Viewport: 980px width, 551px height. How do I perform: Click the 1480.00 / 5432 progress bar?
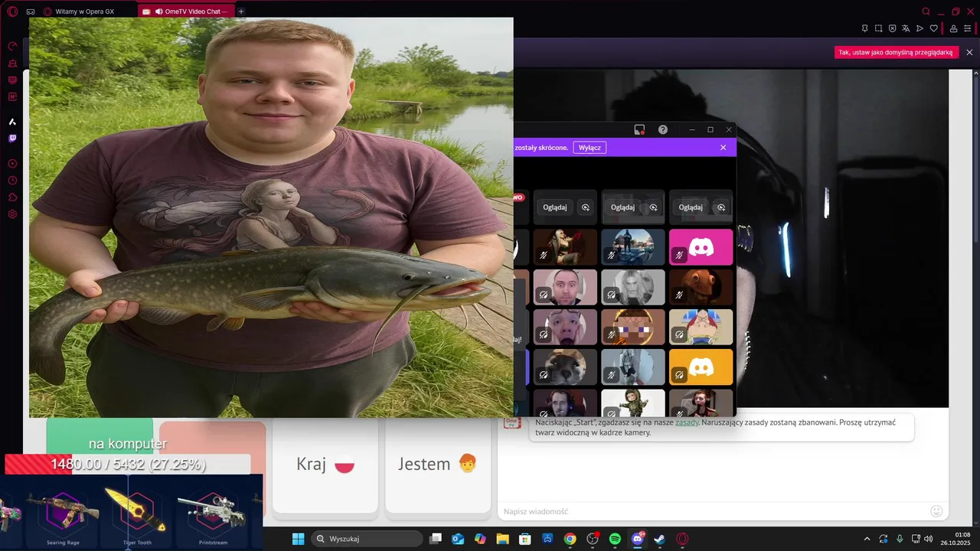click(x=127, y=464)
